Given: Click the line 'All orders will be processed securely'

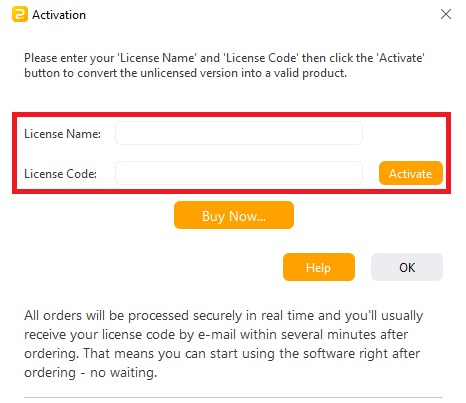Looking at the screenshot, I should click(223, 315).
